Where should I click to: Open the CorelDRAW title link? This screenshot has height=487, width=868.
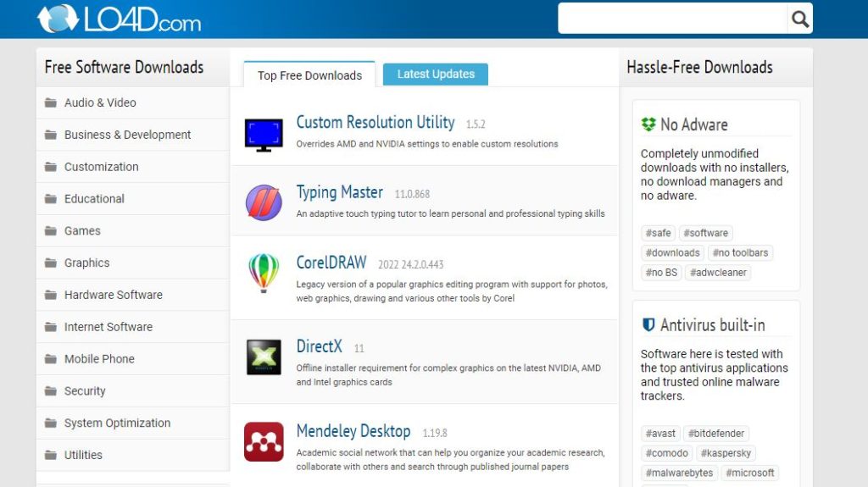click(331, 263)
